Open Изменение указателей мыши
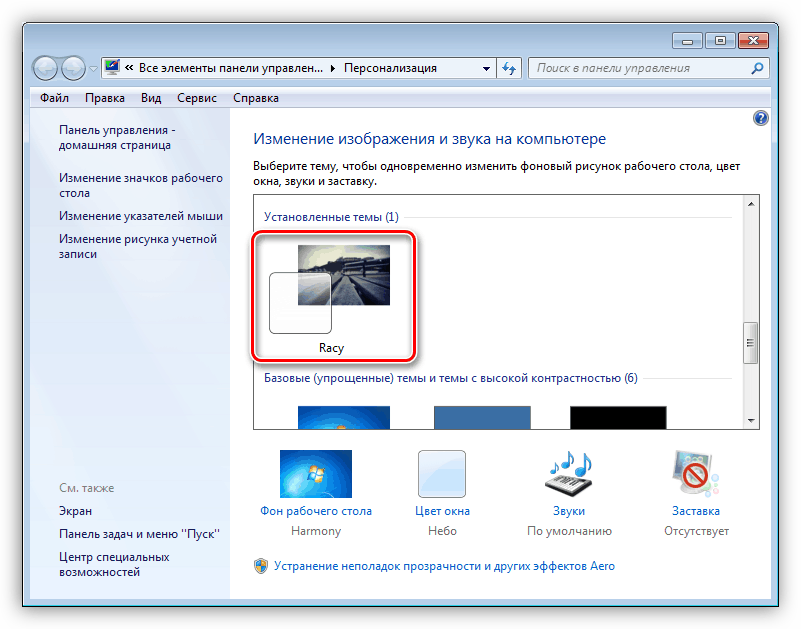Image resolution: width=801 pixels, height=629 pixels. click(141, 216)
